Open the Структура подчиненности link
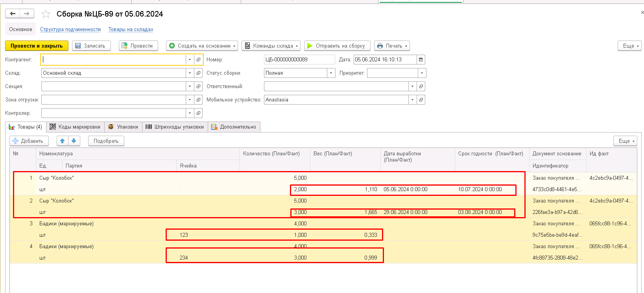The width and height of the screenshot is (644, 293). [70, 29]
